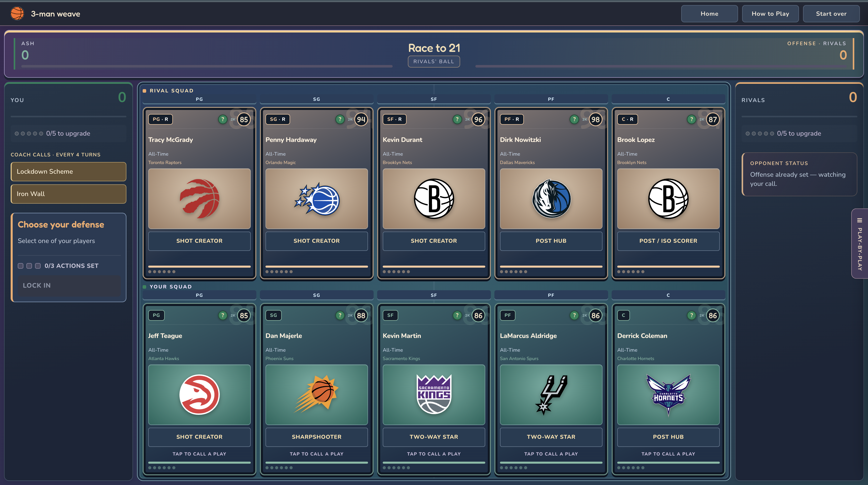Select Rival Squad C column header
This screenshot has width=868, height=485.
(669, 99)
